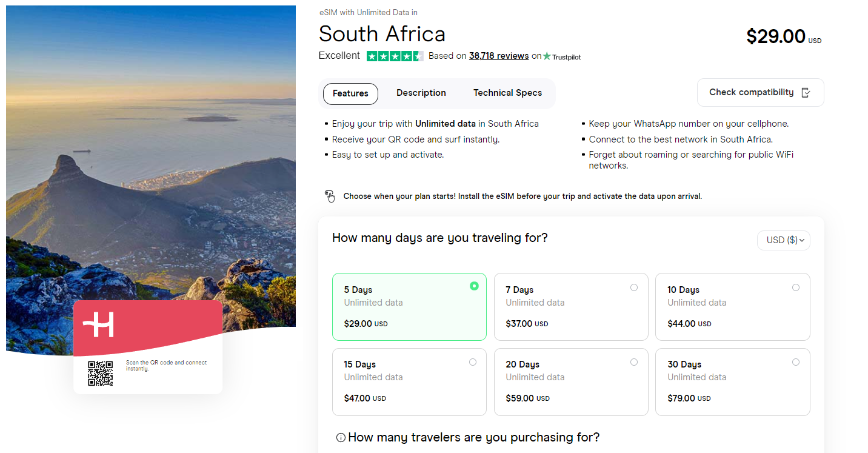Open the Technical Specs tab
The width and height of the screenshot is (868, 453).
pyautogui.click(x=507, y=93)
